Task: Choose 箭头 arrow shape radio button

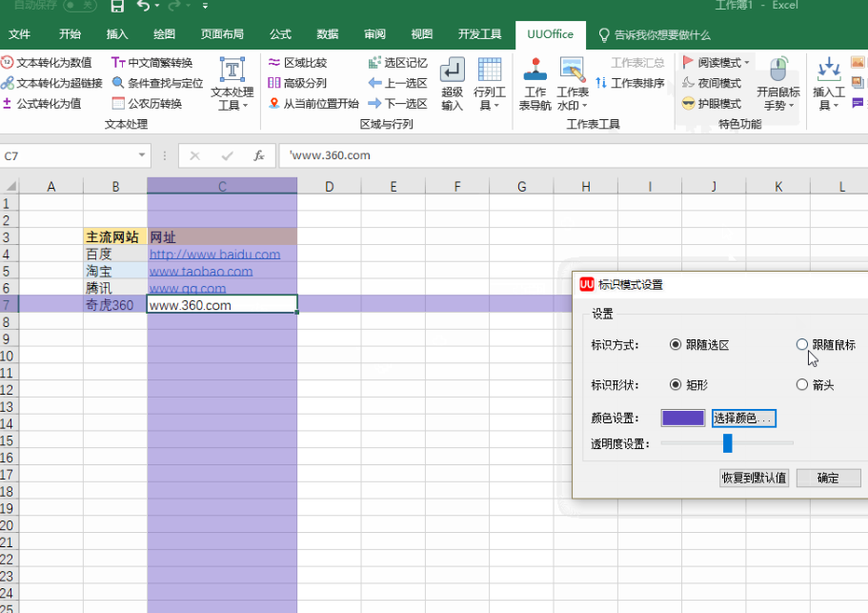Action: pos(802,385)
